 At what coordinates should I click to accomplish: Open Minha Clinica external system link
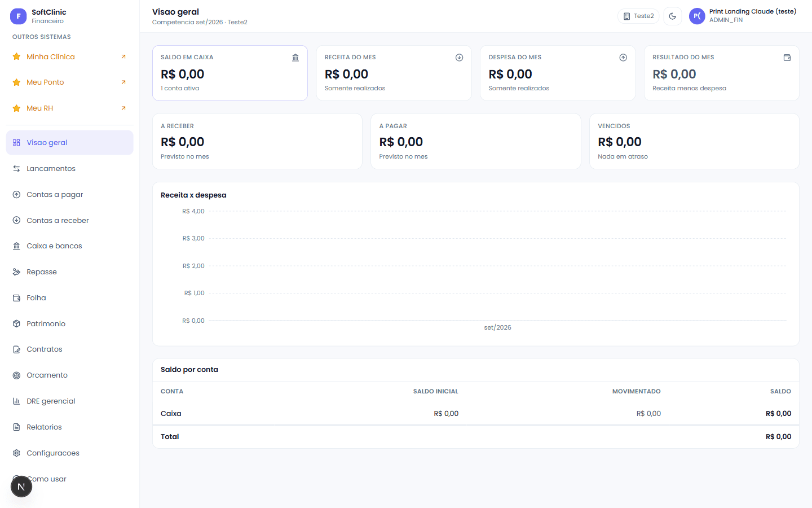coord(70,56)
